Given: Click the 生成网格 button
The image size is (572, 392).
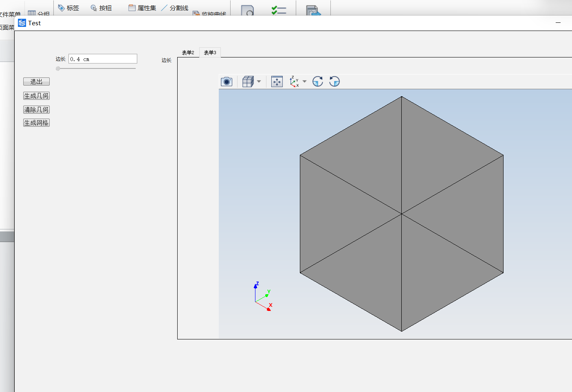Looking at the screenshot, I should point(36,123).
